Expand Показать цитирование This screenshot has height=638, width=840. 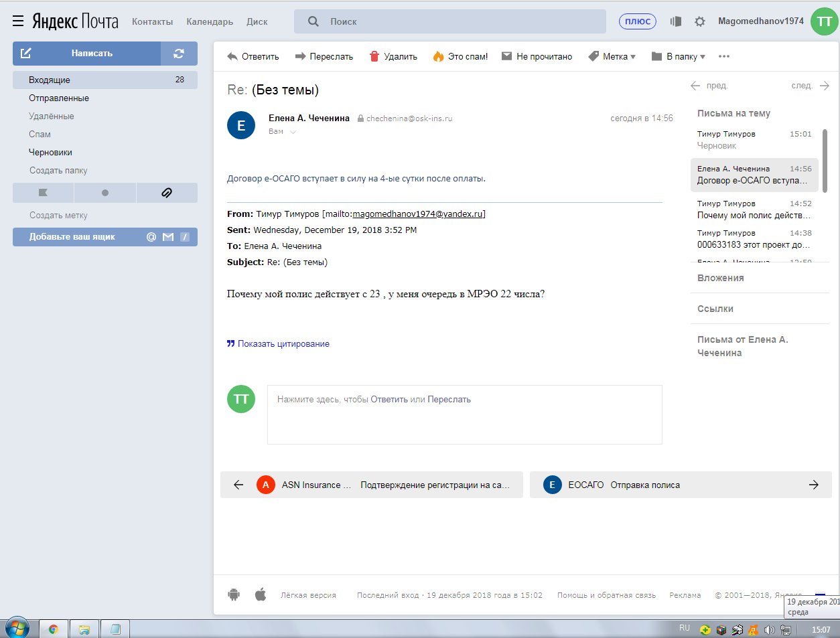pos(278,343)
